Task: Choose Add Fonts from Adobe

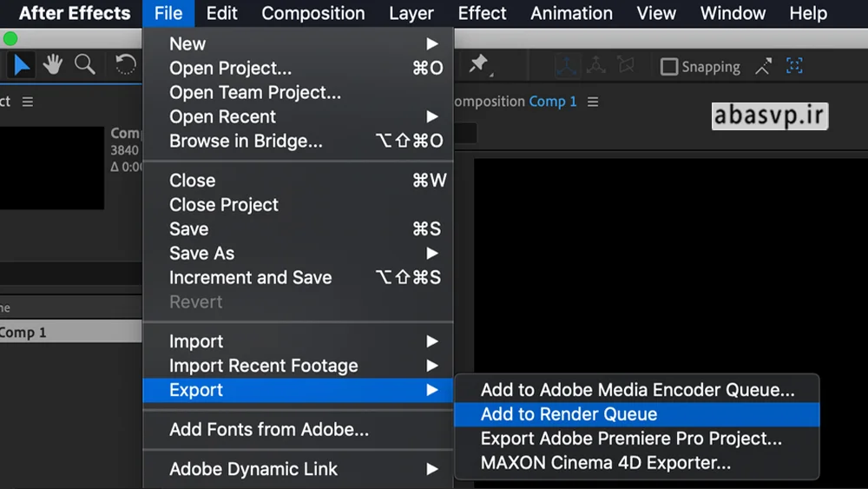Action: click(x=299, y=430)
